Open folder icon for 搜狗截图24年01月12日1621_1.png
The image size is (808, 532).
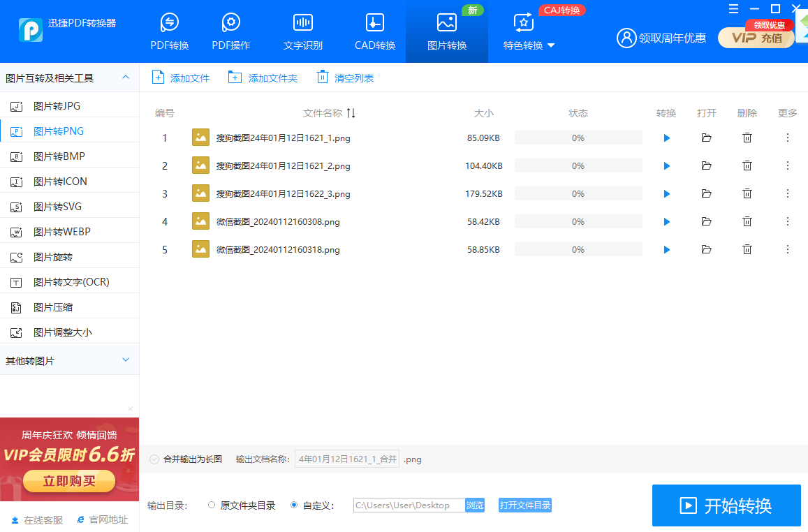pyautogui.click(x=707, y=138)
